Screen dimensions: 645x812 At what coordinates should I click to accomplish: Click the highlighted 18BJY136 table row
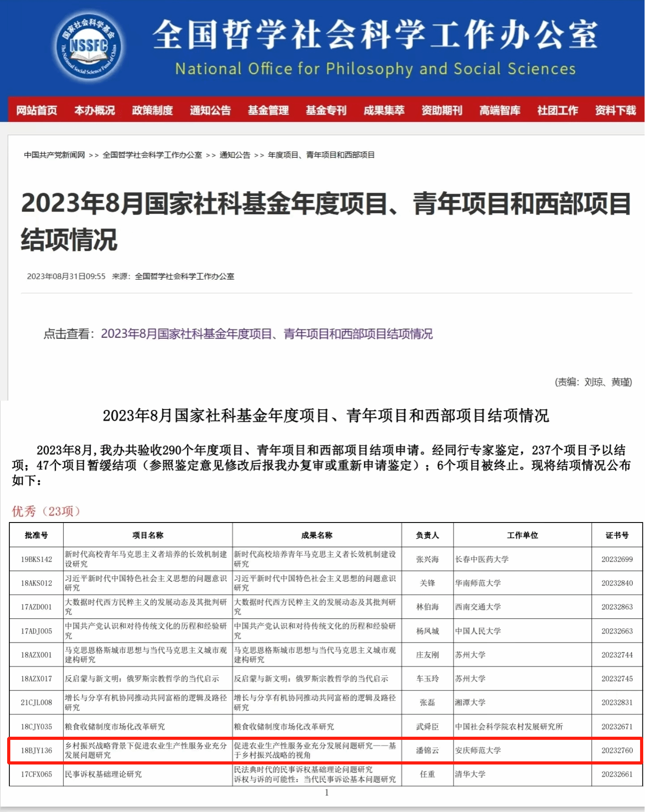[326, 750]
